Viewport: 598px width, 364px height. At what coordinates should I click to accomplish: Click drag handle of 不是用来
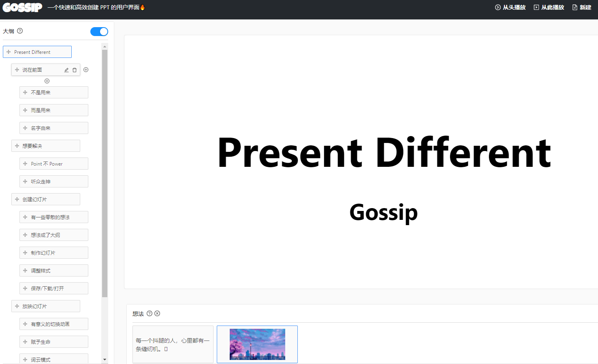tap(25, 92)
